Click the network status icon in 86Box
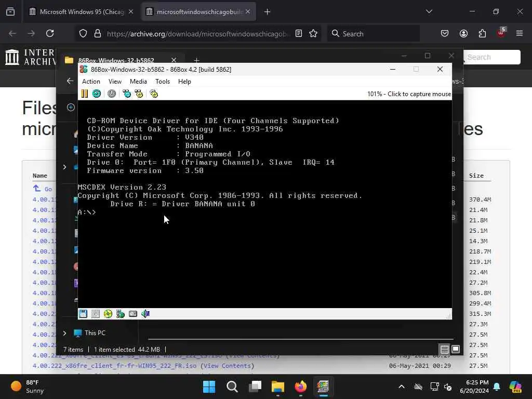 [x=121, y=314]
